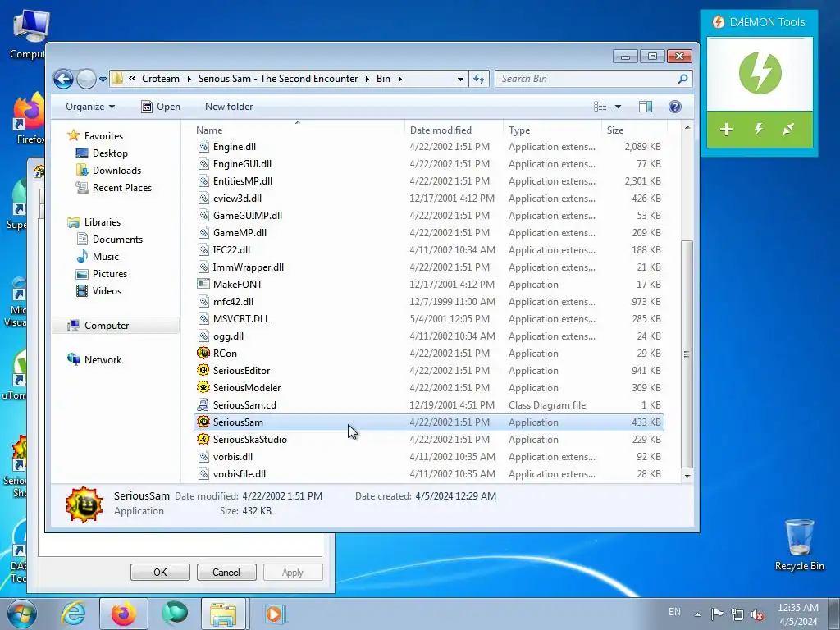Viewport: 840px width, 630px height.
Task: Click the scrollbar up arrow
Action: click(687, 127)
